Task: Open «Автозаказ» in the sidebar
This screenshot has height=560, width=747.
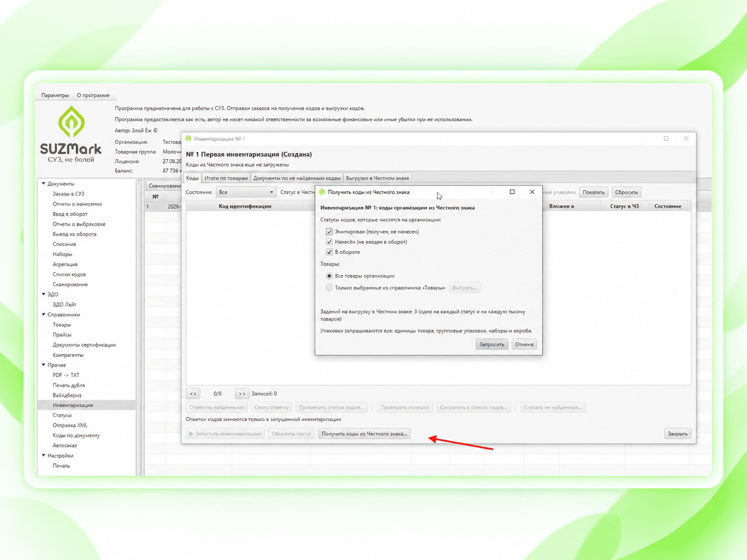Action: [64, 446]
